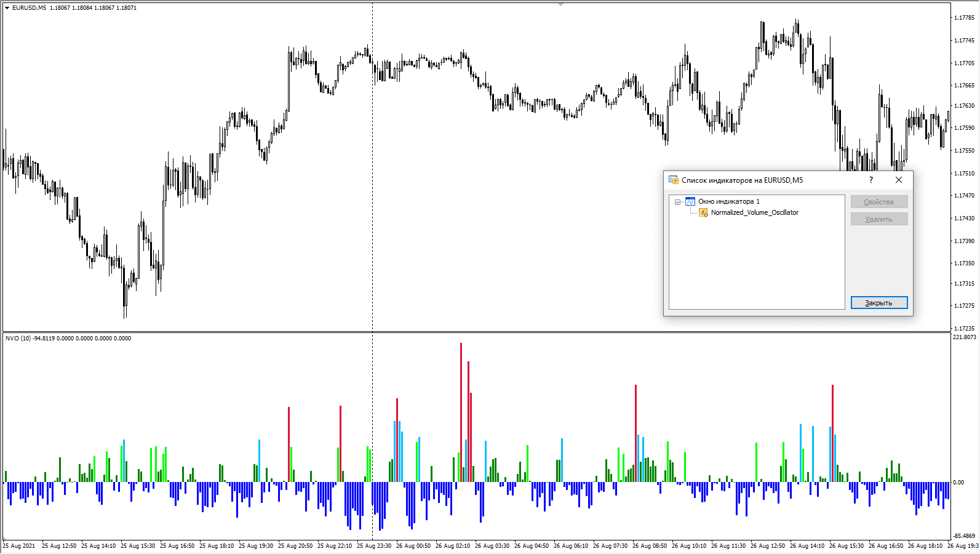Click the 1.17785 price scale label
Image resolution: width=980 pixels, height=554 pixels.
point(964,18)
